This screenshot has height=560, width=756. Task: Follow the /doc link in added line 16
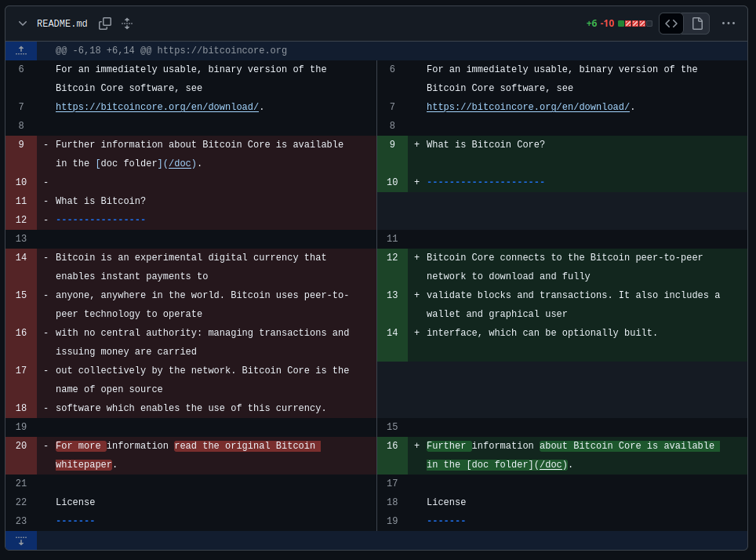coord(551,464)
